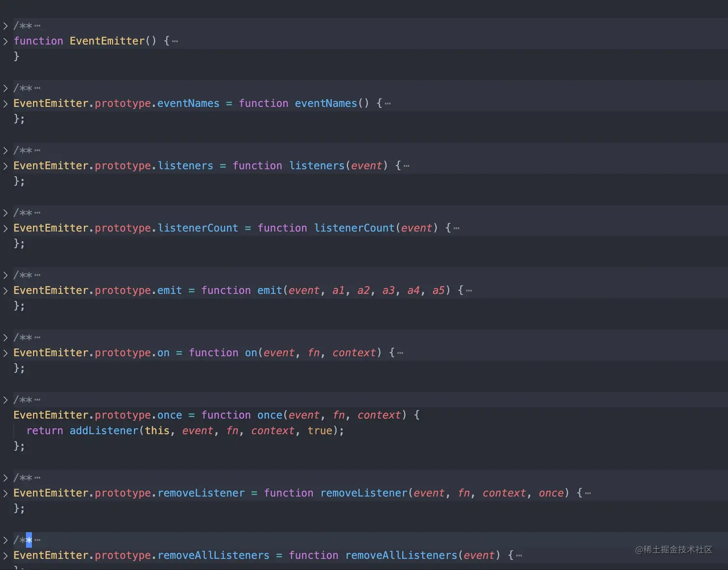The height and width of the screenshot is (570, 728).
Task: Expand the prototype.removeAllListeners function fold
Action: point(5,556)
